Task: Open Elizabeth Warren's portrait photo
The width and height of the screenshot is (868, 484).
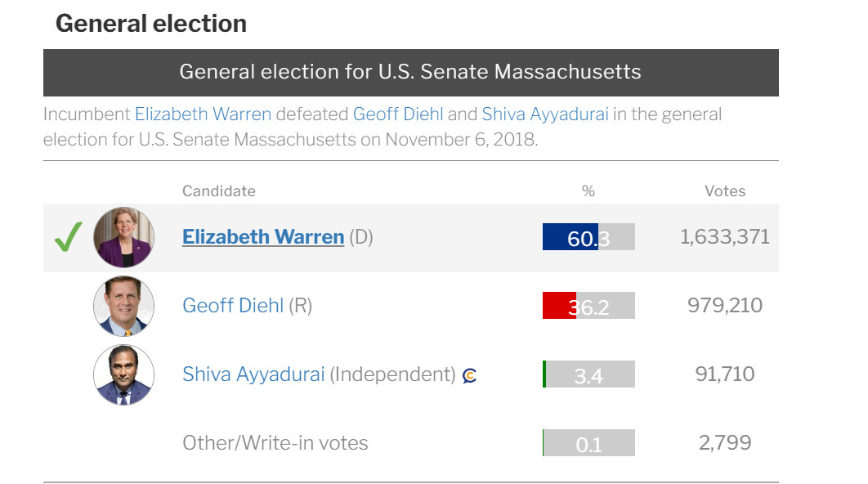Action: 123,237
